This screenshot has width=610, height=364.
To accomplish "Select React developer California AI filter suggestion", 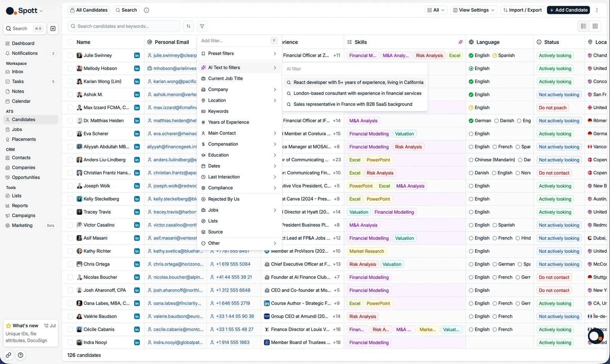I will coord(355,82).
